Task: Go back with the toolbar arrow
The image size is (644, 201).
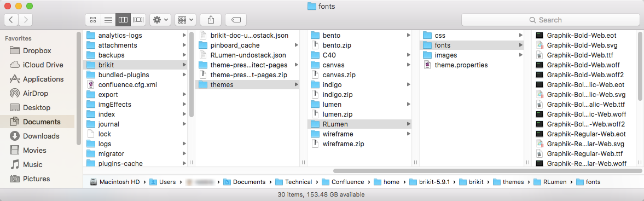Action: [x=11, y=20]
